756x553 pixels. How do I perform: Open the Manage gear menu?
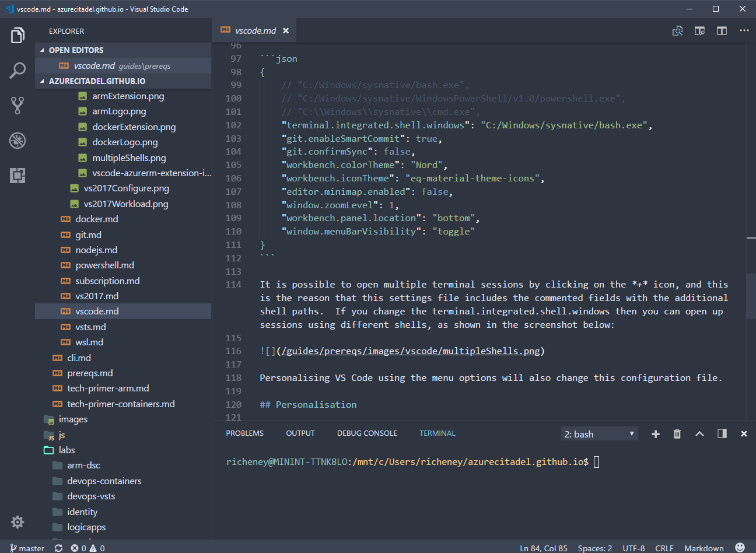click(17, 521)
